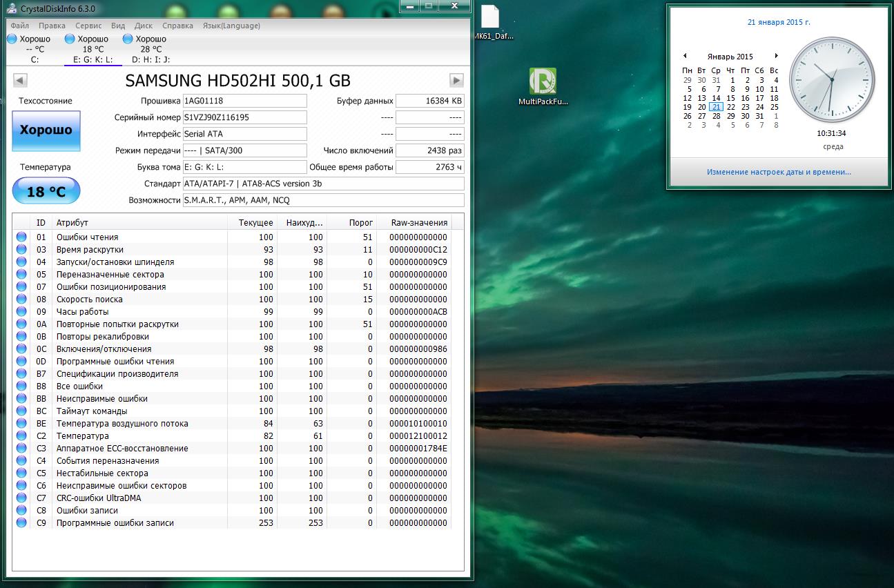Open the Сервис menu

click(88, 26)
